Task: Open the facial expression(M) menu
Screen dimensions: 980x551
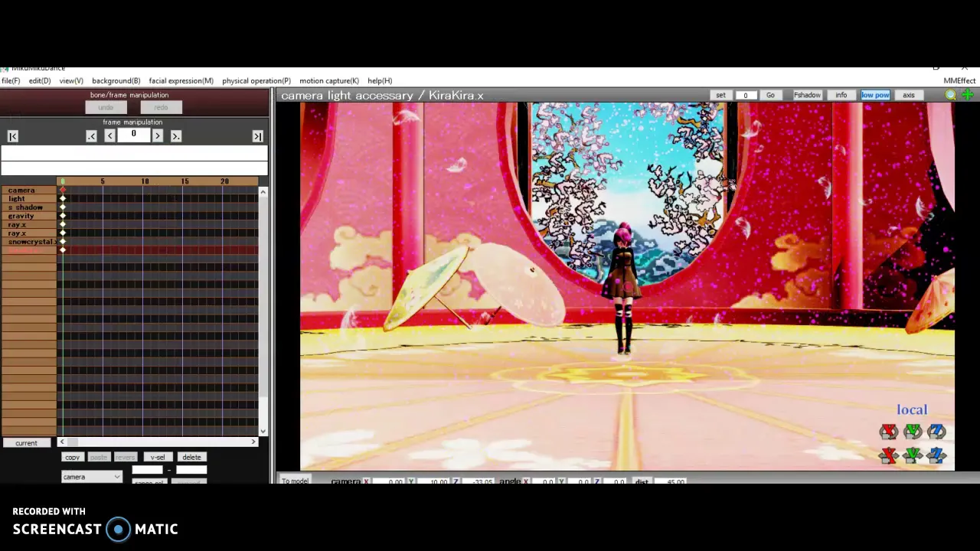Action: tap(181, 80)
